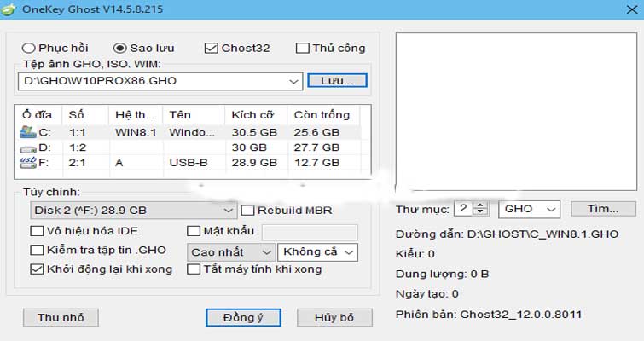Image resolution: width=644 pixels, height=341 pixels.
Task: Click the empty search results list box
Action: pyautogui.click(x=516, y=112)
